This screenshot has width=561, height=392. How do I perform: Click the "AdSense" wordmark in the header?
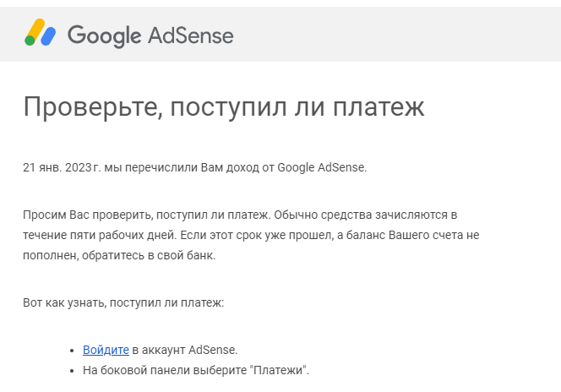click(x=191, y=35)
